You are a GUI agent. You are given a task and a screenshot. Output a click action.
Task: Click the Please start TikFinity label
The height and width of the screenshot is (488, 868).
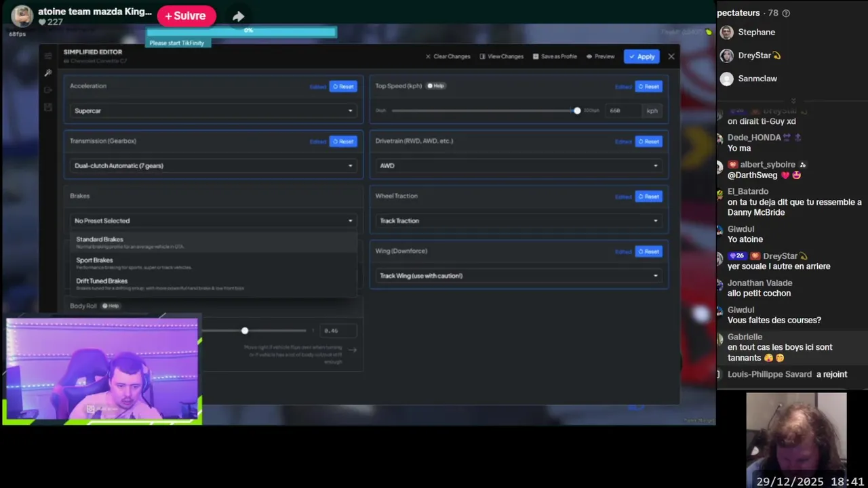(x=177, y=43)
